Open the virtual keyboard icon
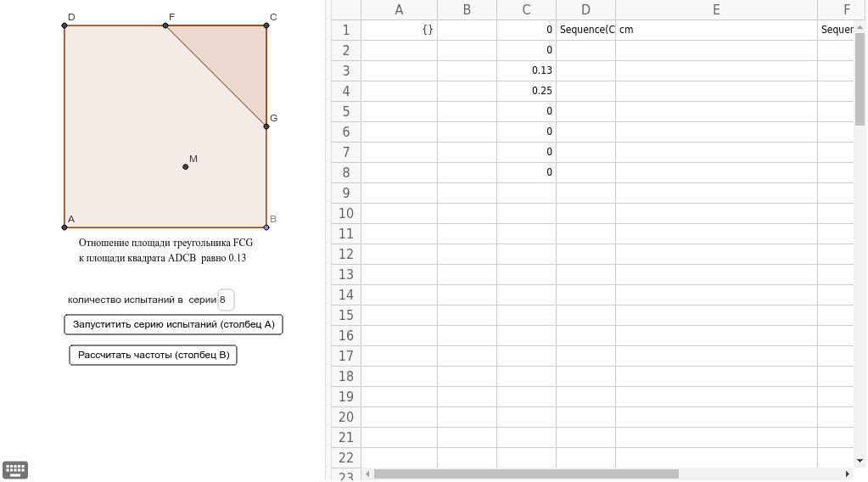The height and width of the screenshot is (482, 868). [15, 470]
